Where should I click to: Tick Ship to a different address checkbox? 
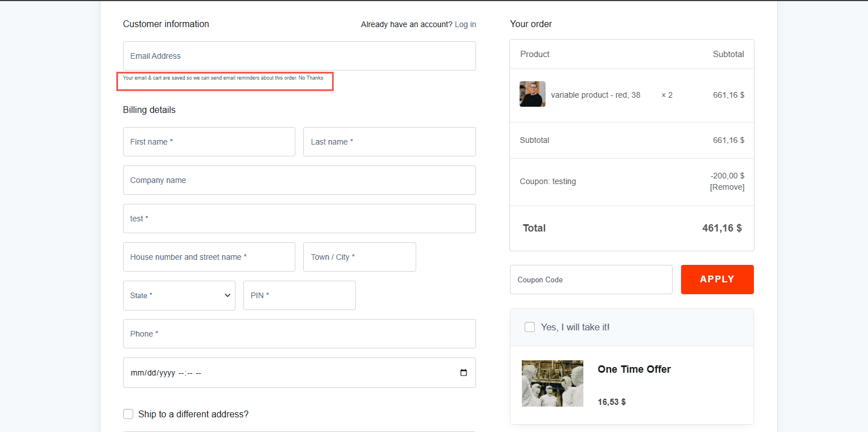click(128, 414)
